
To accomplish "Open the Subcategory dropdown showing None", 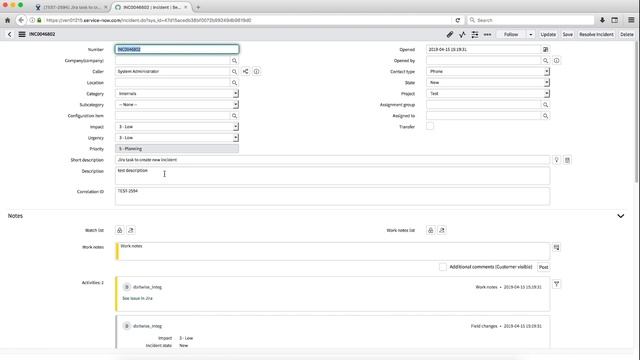I will (x=177, y=105).
